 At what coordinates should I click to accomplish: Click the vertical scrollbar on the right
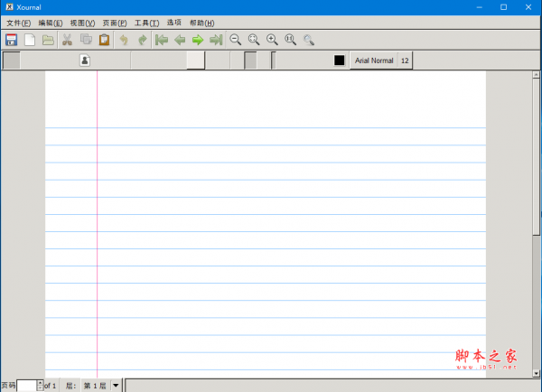[537, 181]
